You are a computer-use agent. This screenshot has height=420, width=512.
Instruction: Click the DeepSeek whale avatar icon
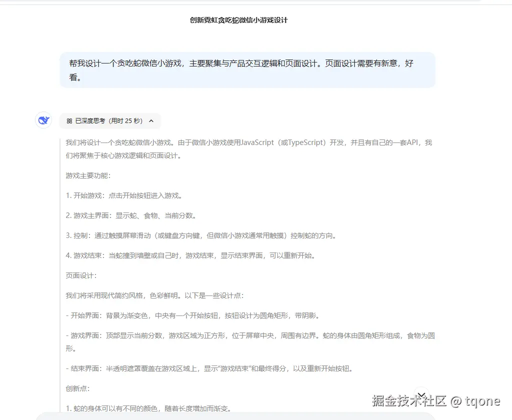pos(43,120)
